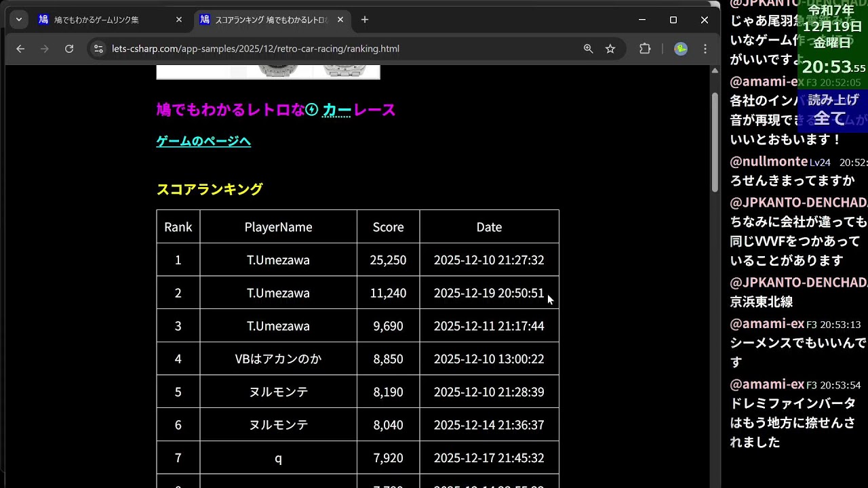This screenshot has width=868, height=488.
Task: Open the ゲームのページへ link
Action: click(x=203, y=141)
